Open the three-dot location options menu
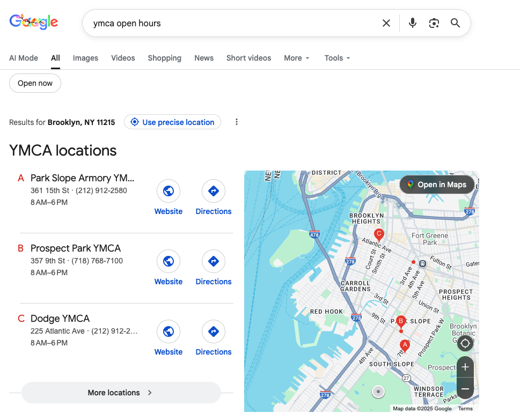Screen dimensions: 520x420 click(236, 122)
